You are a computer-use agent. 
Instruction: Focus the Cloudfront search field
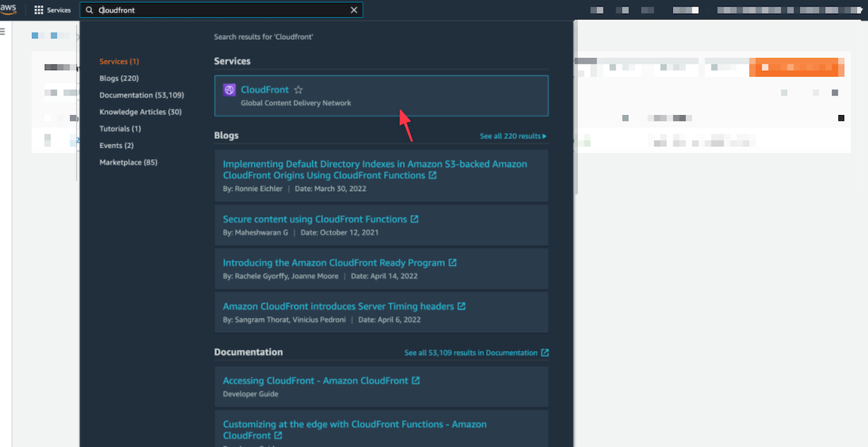[221, 10]
